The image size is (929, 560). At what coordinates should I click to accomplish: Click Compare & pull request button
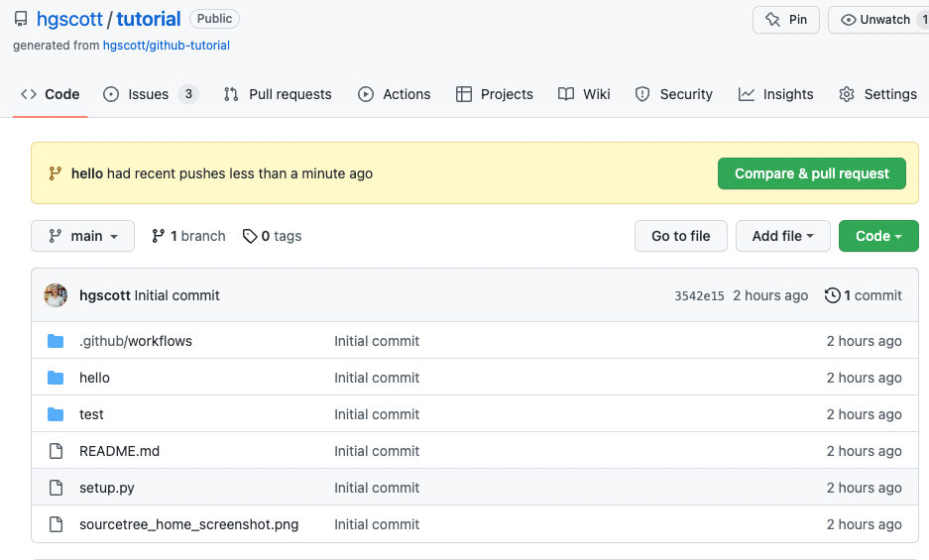pos(811,173)
